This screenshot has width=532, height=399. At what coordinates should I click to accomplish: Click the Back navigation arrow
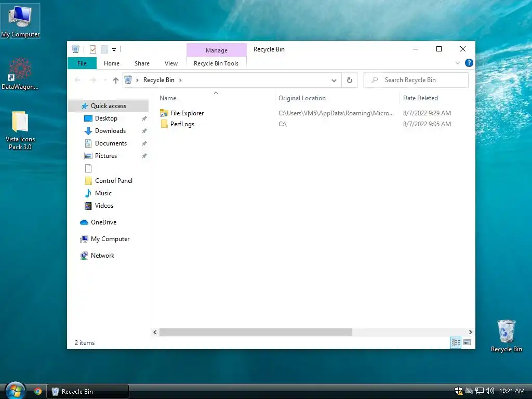[77, 80]
